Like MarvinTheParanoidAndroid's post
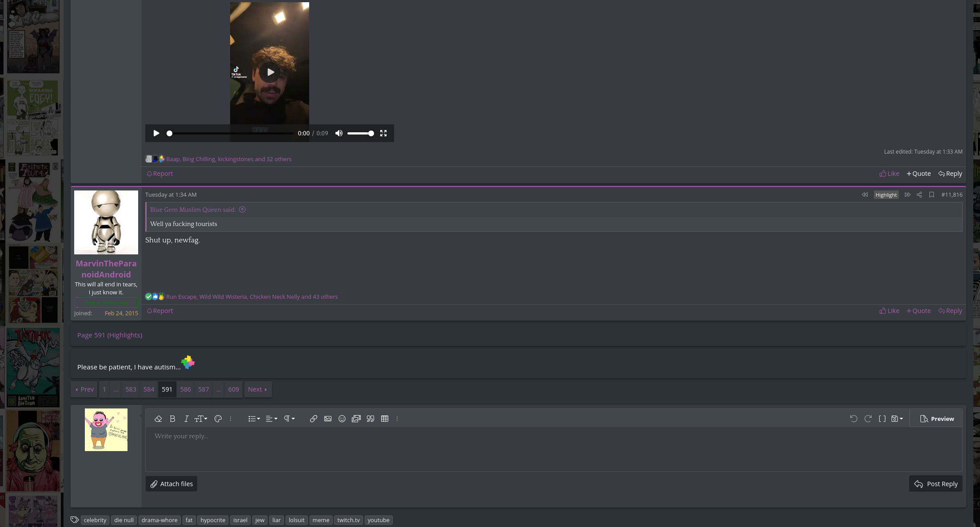The height and width of the screenshot is (527, 980). tap(889, 311)
